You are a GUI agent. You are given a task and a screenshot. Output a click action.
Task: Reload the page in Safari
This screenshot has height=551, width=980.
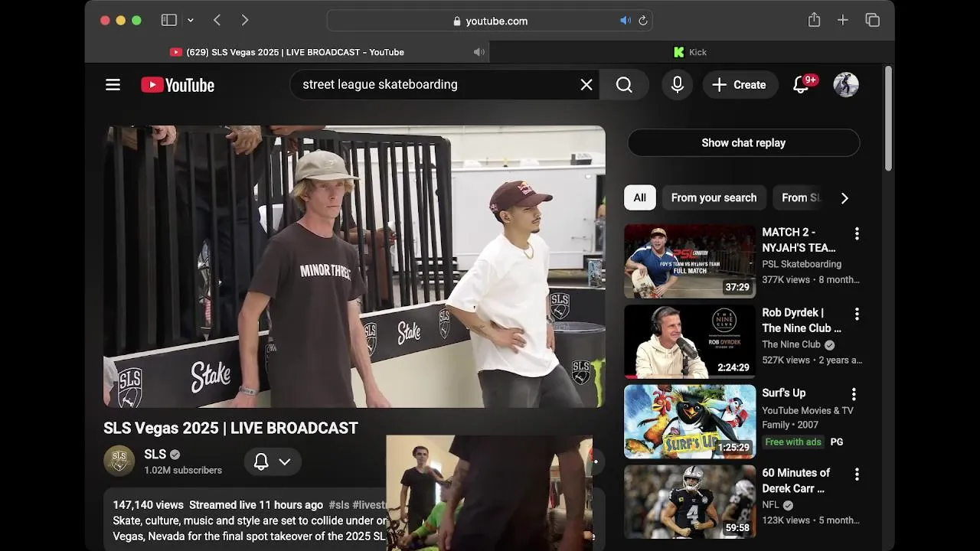coord(643,21)
